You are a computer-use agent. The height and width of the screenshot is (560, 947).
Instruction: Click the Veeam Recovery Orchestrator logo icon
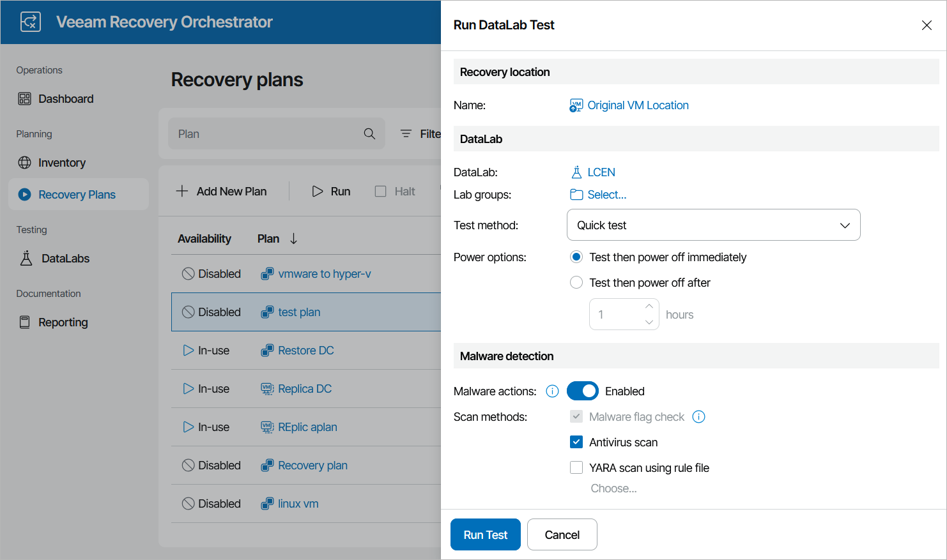31,22
